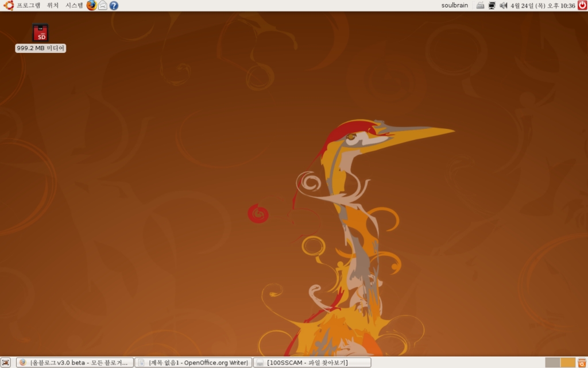Click the volume speaker icon
Screen dimensions: 588x368
tap(503, 5)
